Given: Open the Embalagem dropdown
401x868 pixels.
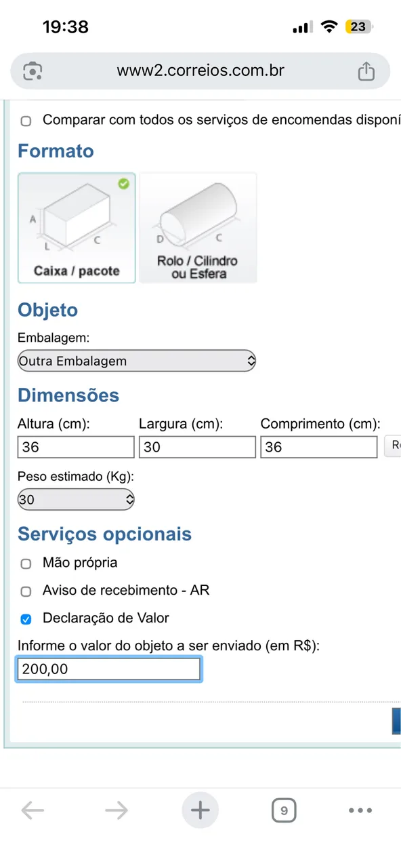Looking at the screenshot, I should click(137, 361).
